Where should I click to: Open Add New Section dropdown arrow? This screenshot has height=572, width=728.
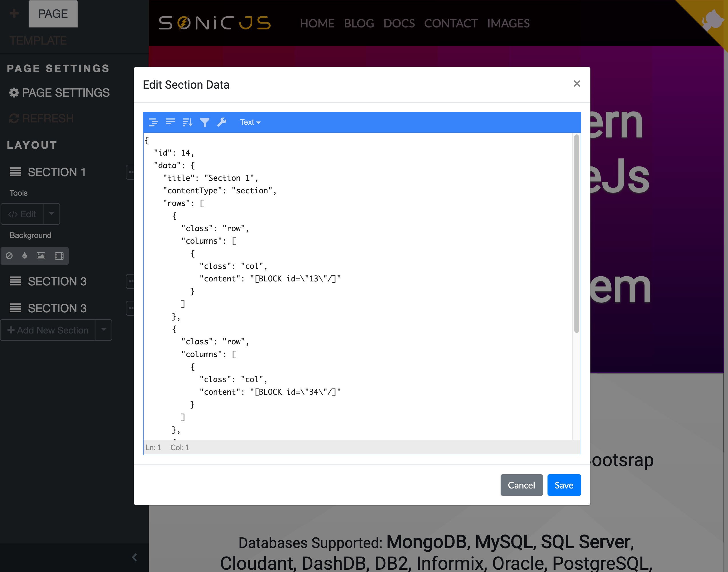coord(104,330)
